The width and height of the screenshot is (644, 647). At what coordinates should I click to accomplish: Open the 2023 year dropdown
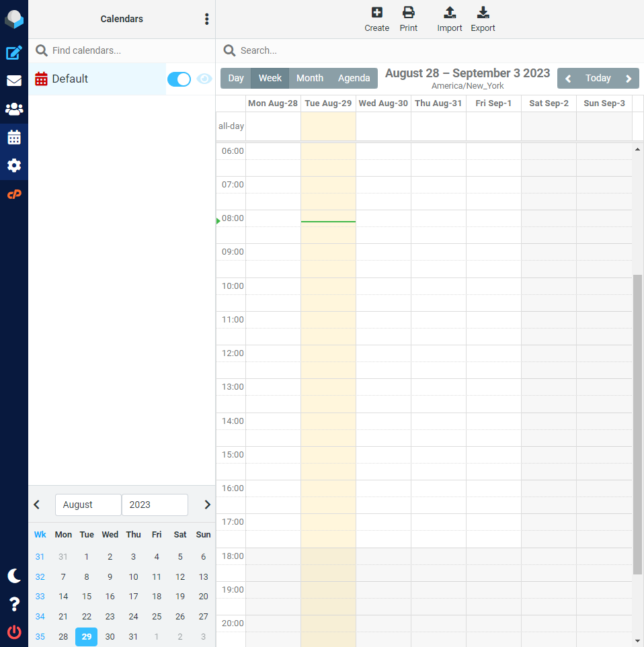click(155, 505)
